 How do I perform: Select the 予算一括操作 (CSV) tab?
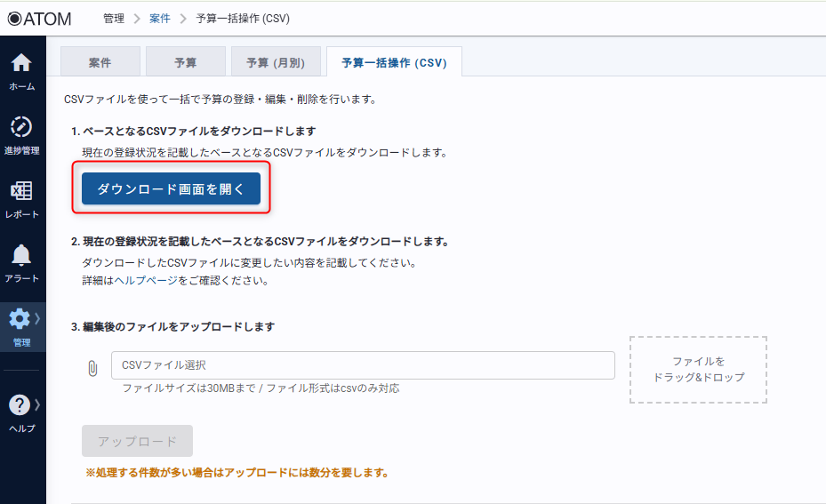tap(394, 62)
